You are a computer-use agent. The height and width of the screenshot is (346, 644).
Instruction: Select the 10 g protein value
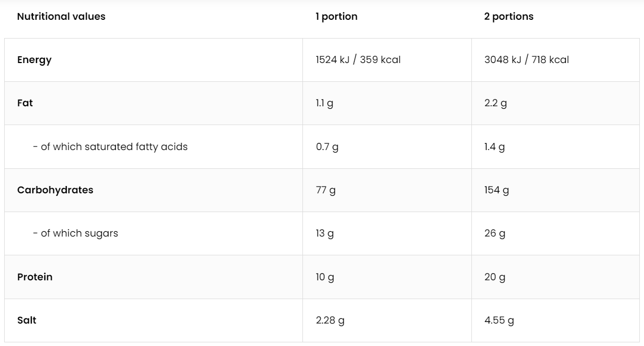click(x=325, y=277)
